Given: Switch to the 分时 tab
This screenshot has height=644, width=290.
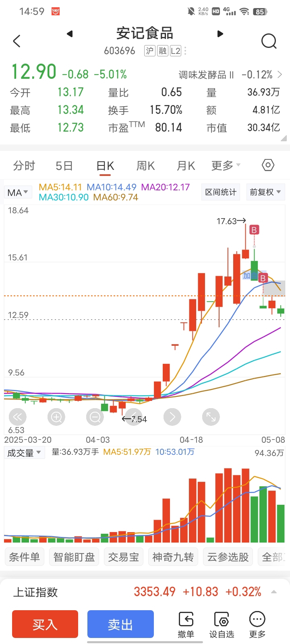Looking at the screenshot, I should [x=24, y=165].
